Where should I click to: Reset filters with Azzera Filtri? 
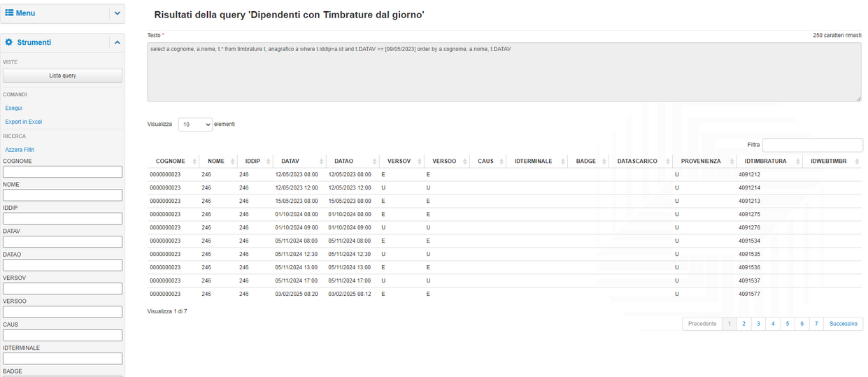click(x=20, y=150)
